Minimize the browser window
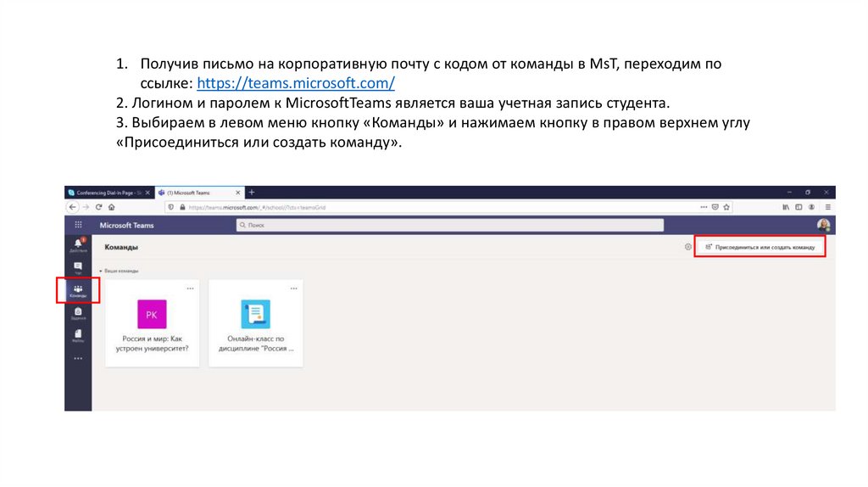Viewport: 868px width, 487px height. (789, 193)
